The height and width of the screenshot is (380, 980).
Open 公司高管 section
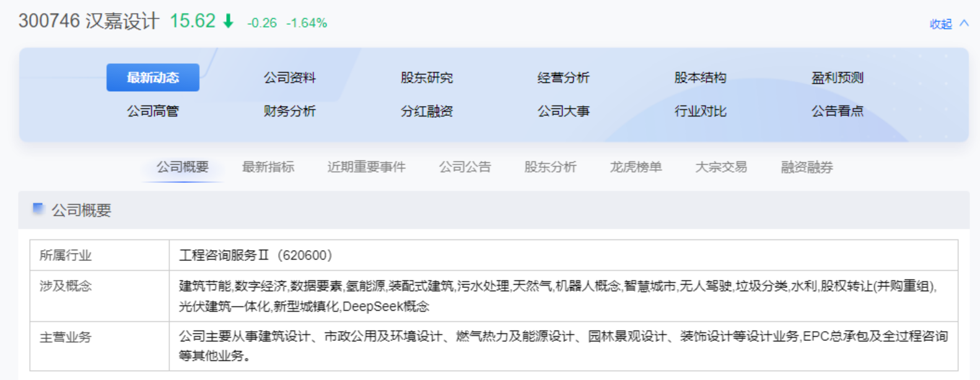[153, 111]
